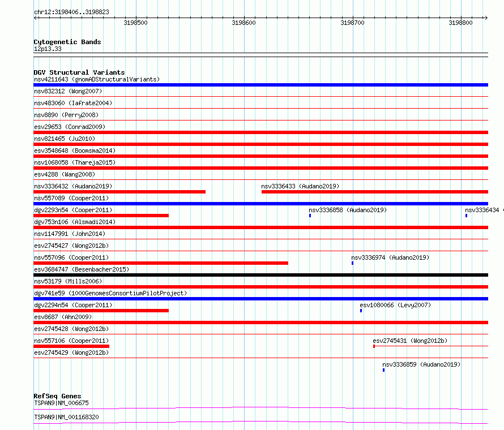Viewport: 504px width, 430px height.
Task: Click nsv3336859 (Audano2019) label
Action: [x=421, y=364]
